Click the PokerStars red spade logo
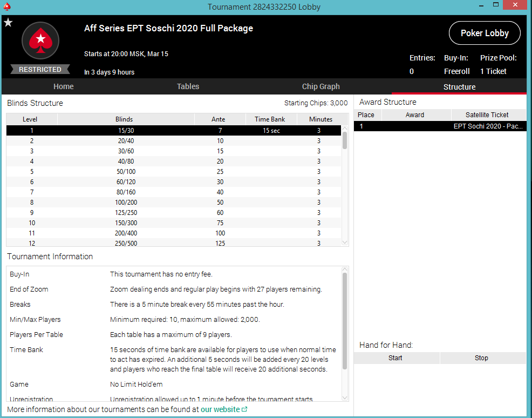Screen dimensions: 532x418 click(40, 41)
